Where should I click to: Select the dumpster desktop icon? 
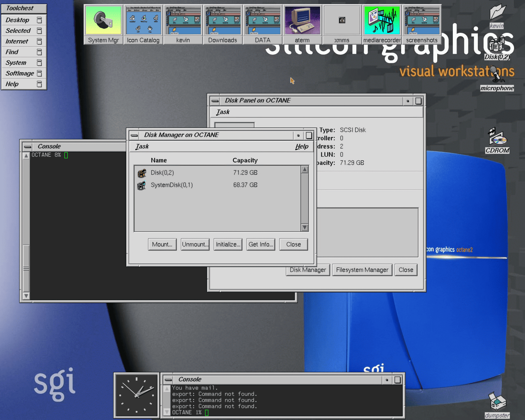pos(497,405)
